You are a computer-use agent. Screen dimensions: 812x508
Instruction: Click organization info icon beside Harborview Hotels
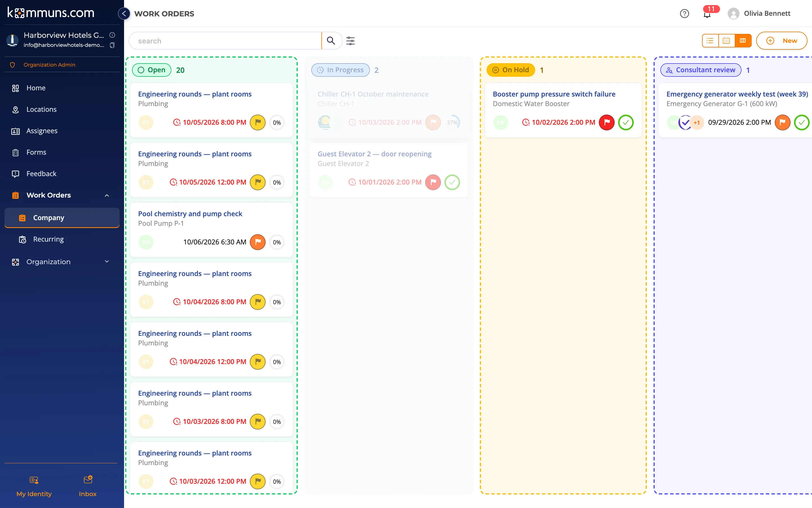coord(112,35)
